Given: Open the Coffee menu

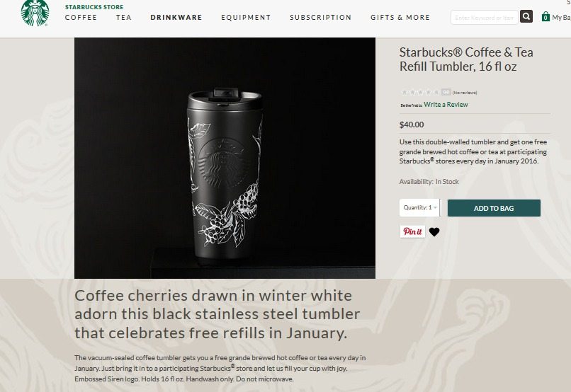Looking at the screenshot, I should (81, 18).
